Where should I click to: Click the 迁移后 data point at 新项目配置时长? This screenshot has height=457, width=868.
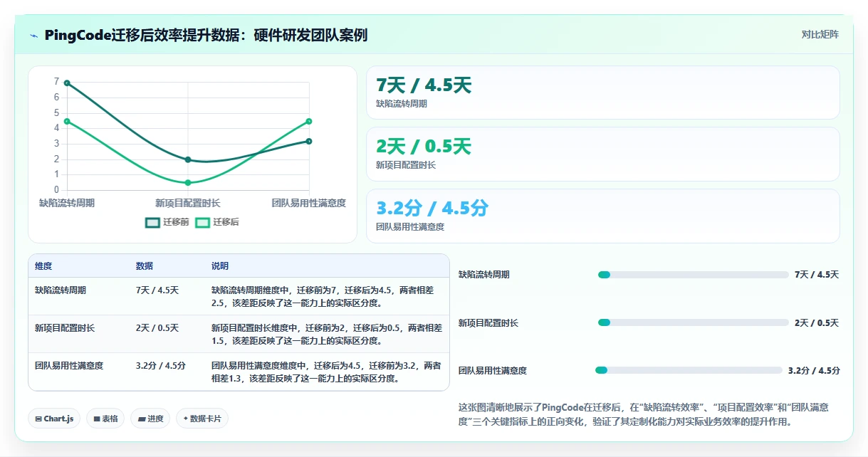click(x=188, y=183)
